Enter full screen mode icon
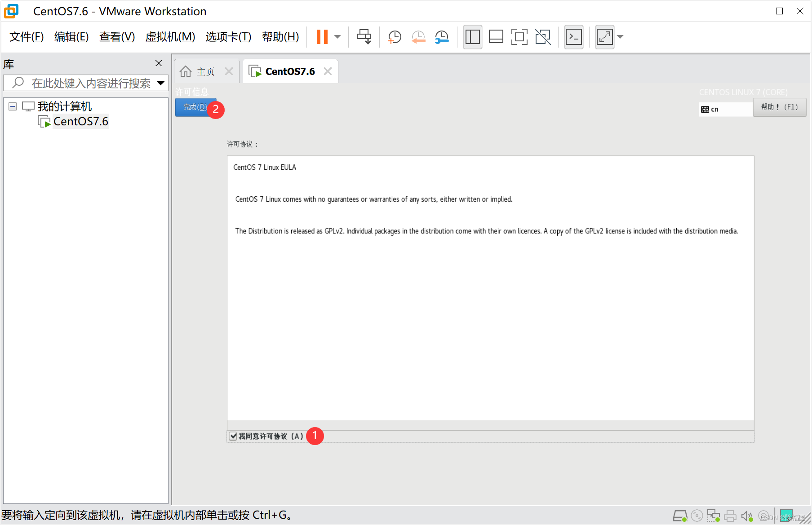 click(519, 37)
